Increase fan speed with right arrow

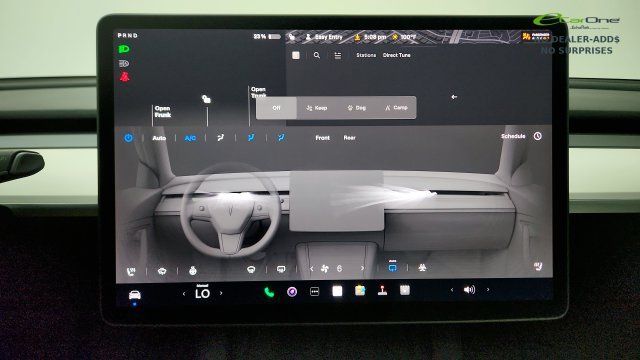tap(362, 268)
